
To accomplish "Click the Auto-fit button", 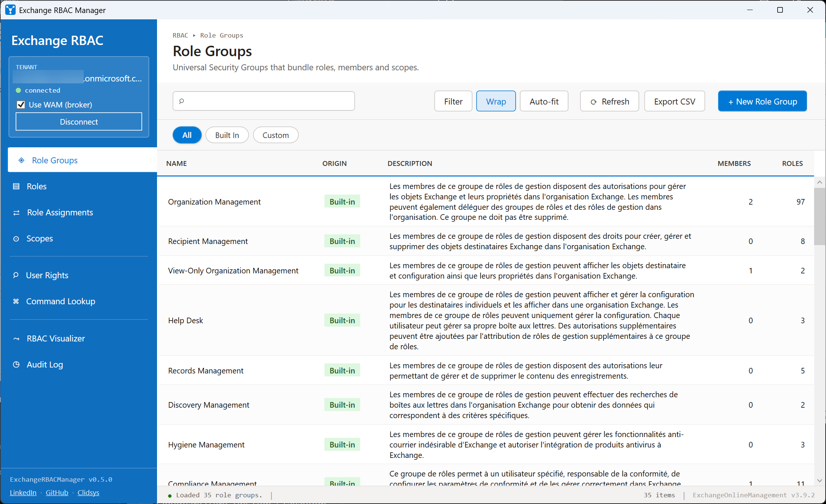I will pos(544,101).
